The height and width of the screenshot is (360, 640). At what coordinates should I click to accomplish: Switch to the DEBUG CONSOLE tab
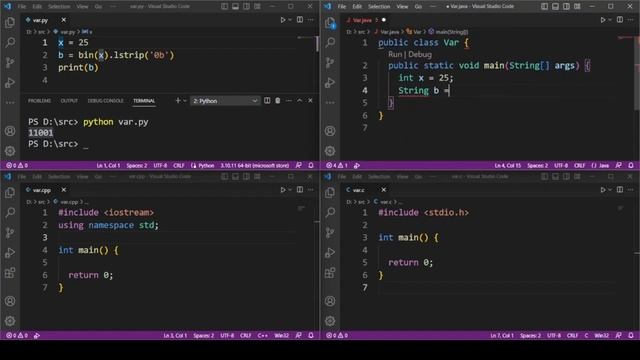point(105,100)
